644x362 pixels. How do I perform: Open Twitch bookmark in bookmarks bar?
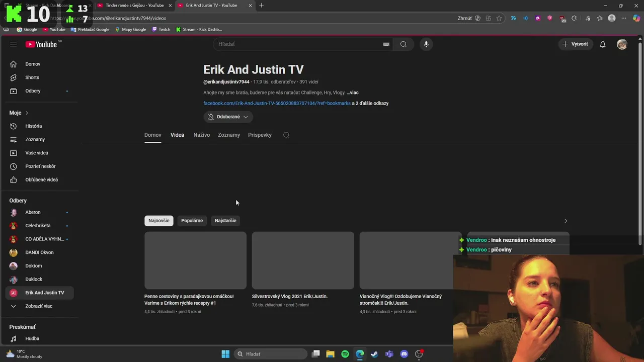pos(161,29)
